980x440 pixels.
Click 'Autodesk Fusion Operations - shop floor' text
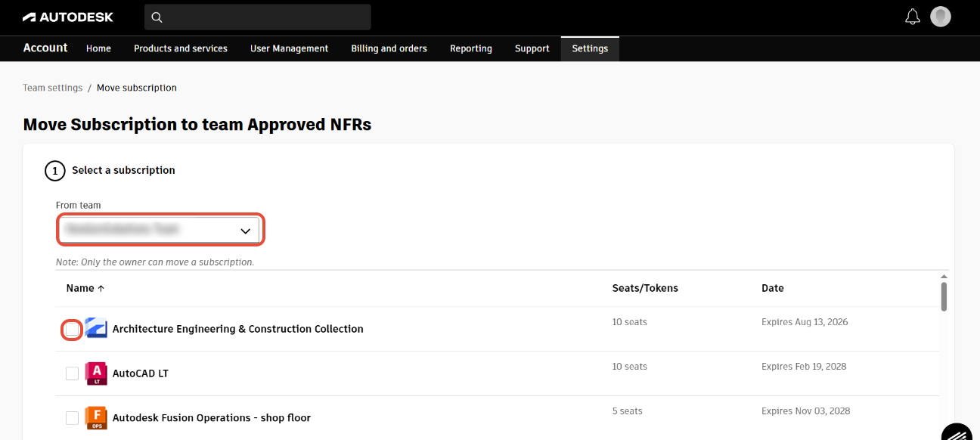pyautogui.click(x=212, y=417)
